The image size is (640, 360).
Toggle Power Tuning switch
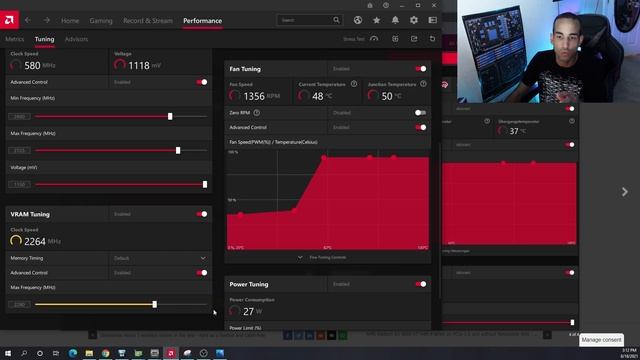click(421, 284)
